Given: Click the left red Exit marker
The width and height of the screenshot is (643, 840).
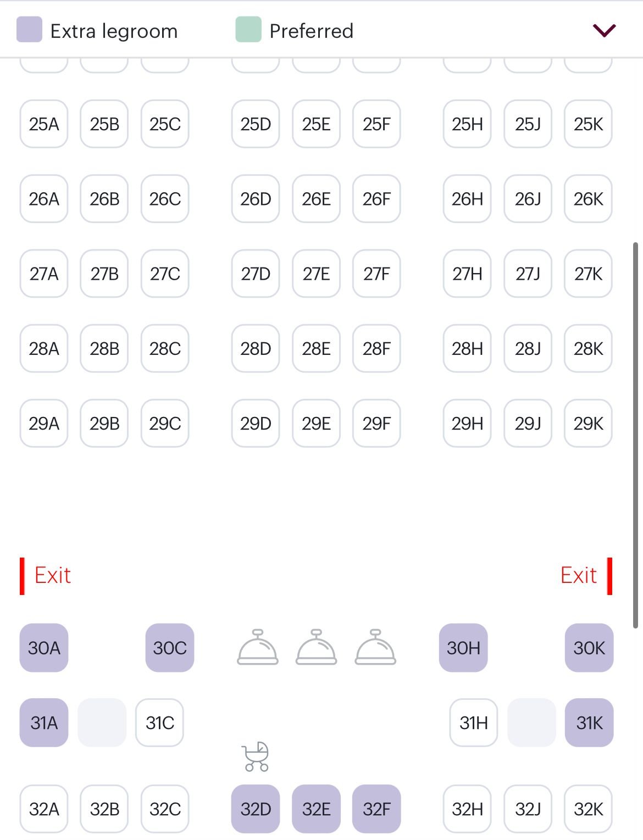Looking at the screenshot, I should pyautogui.click(x=46, y=576).
